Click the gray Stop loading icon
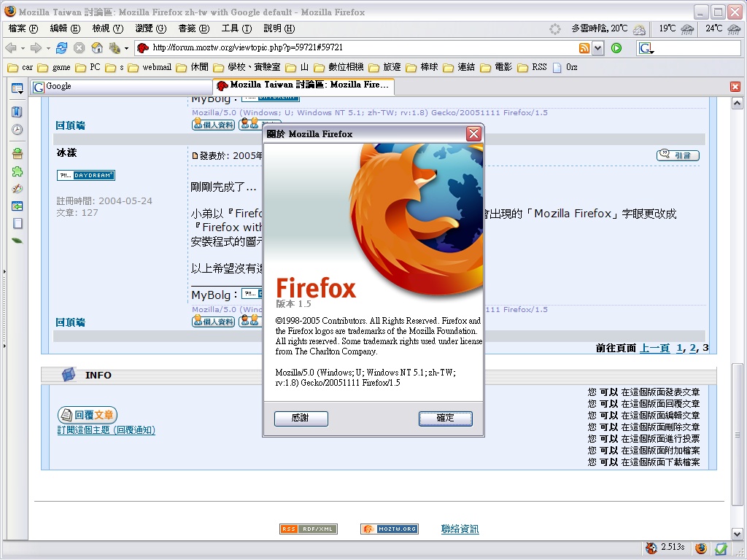 (x=79, y=47)
